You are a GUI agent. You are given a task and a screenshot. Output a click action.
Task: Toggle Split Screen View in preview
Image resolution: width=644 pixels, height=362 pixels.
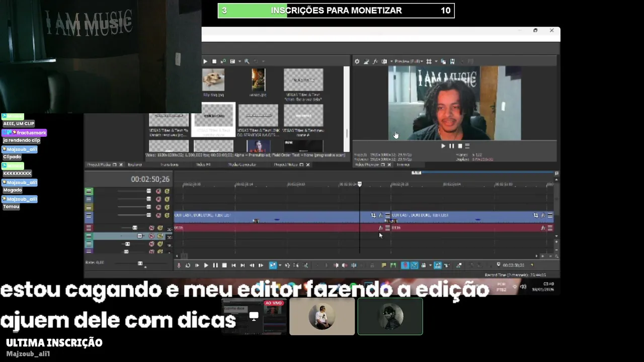(x=384, y=61)
